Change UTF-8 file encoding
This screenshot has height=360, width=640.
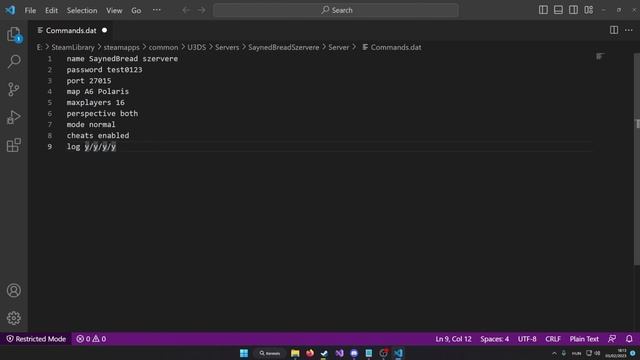point(527,339)
